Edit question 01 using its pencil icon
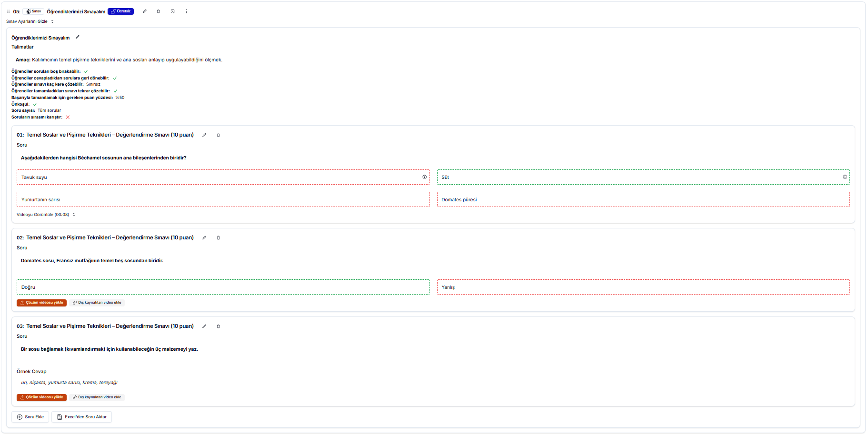868x434 pixels. point(204,135)
